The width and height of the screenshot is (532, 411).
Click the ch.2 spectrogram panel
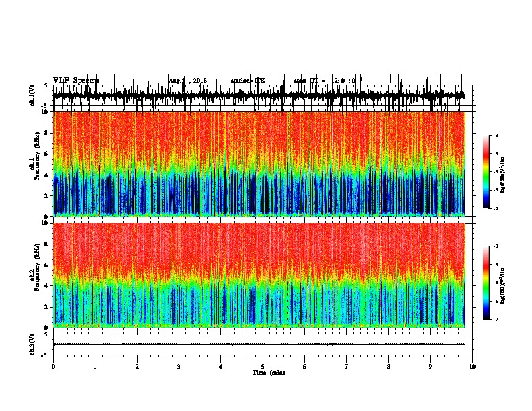pos(259,275)
